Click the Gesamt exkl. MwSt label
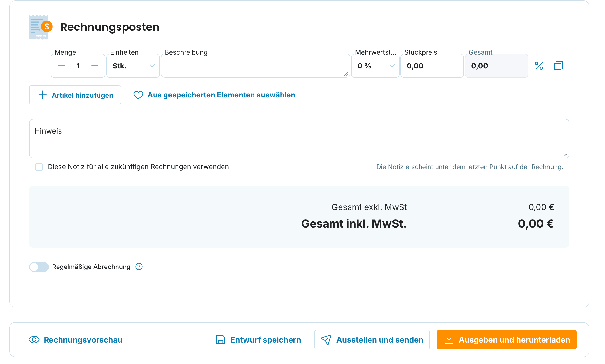 click(369, 207)
